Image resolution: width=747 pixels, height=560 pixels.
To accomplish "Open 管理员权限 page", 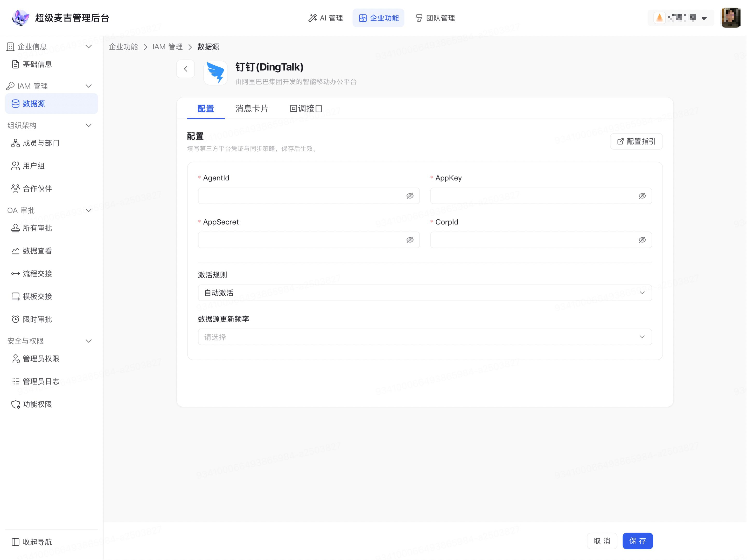I will (51, 359).
